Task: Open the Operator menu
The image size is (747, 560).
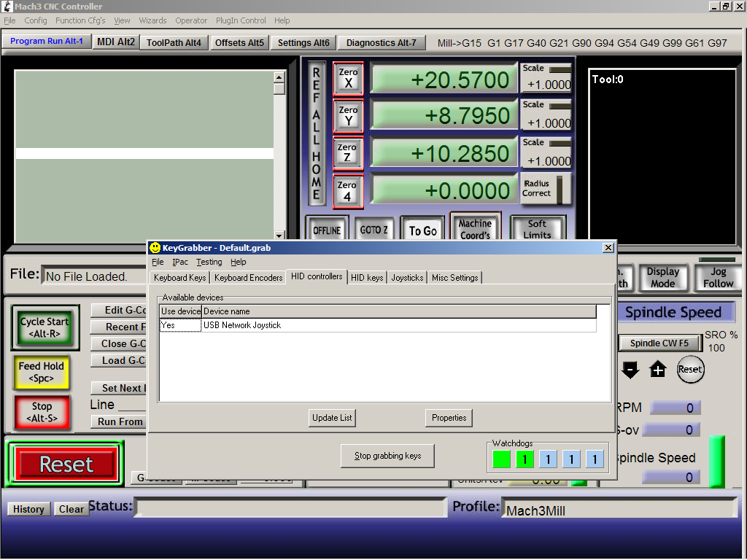Action: (191, 20)
